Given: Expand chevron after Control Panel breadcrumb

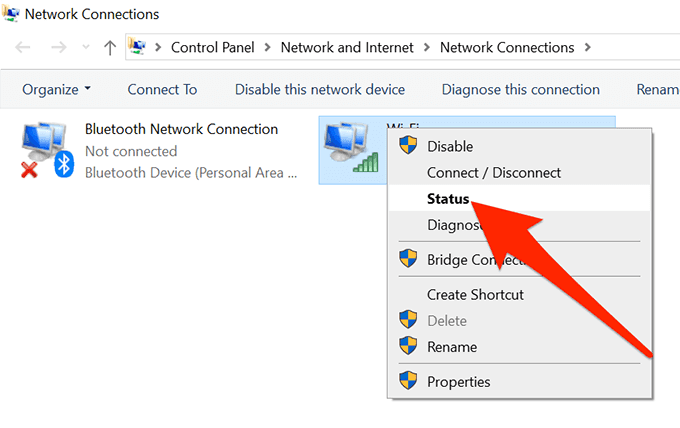Looking at the screenshot, I should (x=269, y=47).
